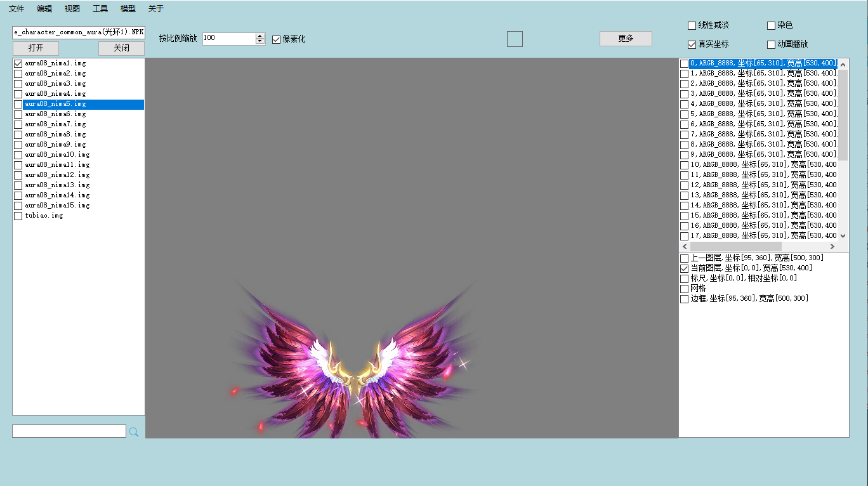Viewport: 868px width, 486px height.
Task: Uncheck the 真实坐标 checkbox
Action: click(x=692, y=44)
